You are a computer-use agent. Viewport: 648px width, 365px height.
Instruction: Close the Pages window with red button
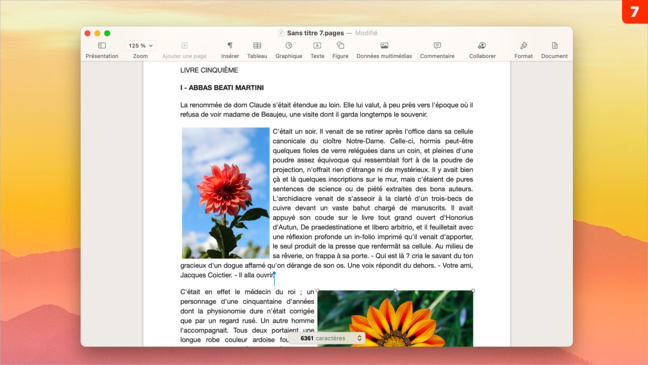tap(87, 33)
